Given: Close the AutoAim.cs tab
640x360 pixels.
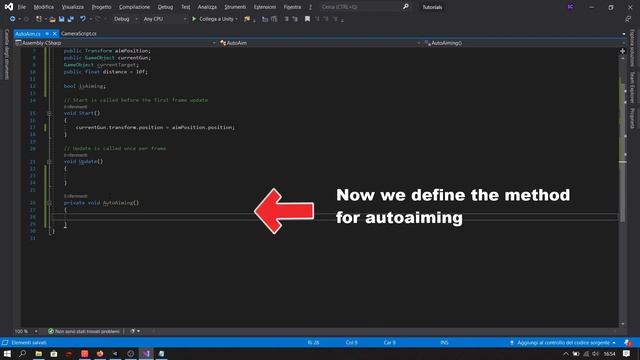Looking at the screenshot, I should 54,33.
